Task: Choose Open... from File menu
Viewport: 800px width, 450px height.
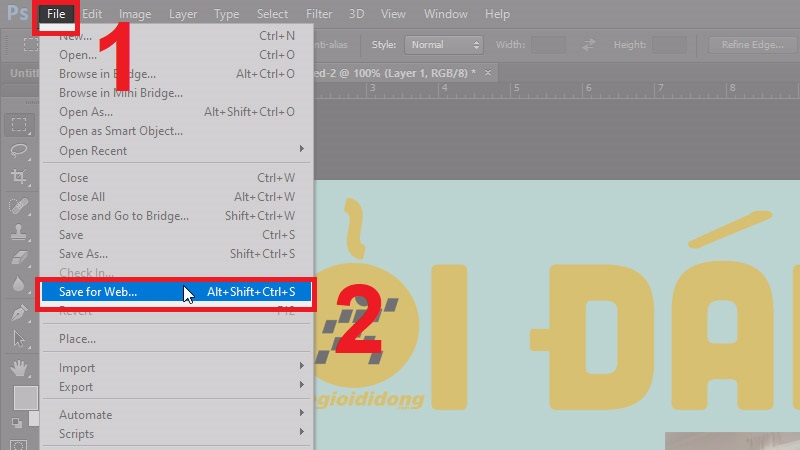Action: [x=177, y=55]
